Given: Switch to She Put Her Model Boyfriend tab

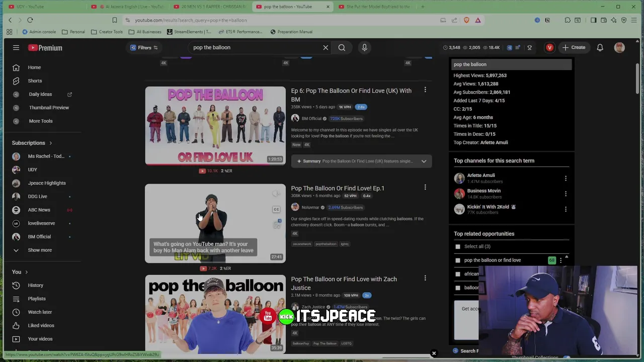Looking at the screenshot, I should (375, 7).
